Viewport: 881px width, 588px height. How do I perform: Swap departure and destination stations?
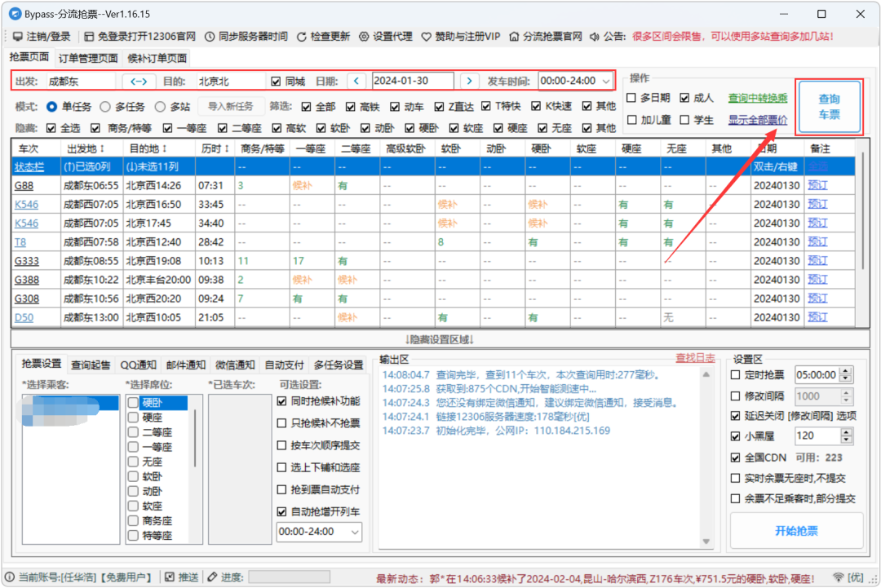tap(139, 82)
